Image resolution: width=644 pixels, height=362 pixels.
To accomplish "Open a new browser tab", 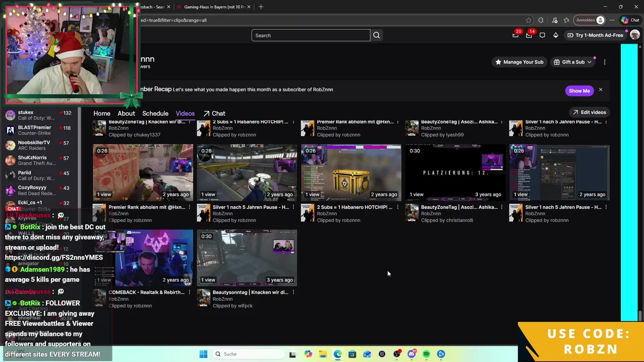I will pos(261,7).
